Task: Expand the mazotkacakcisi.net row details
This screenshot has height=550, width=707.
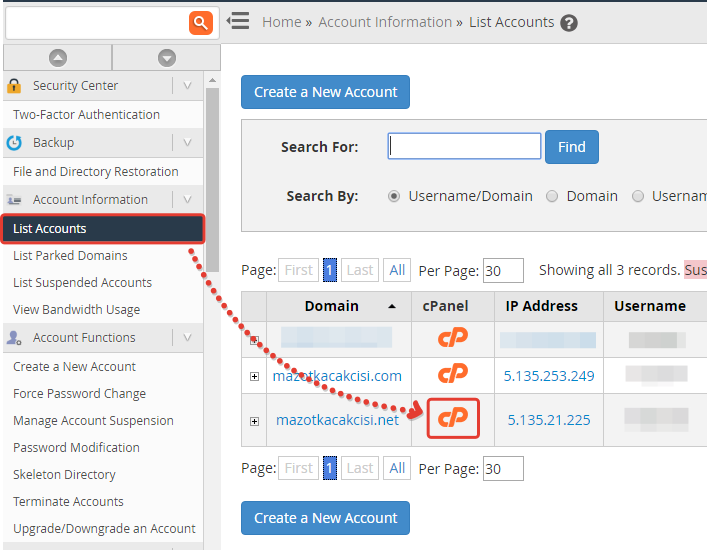Action: [254, 420]
